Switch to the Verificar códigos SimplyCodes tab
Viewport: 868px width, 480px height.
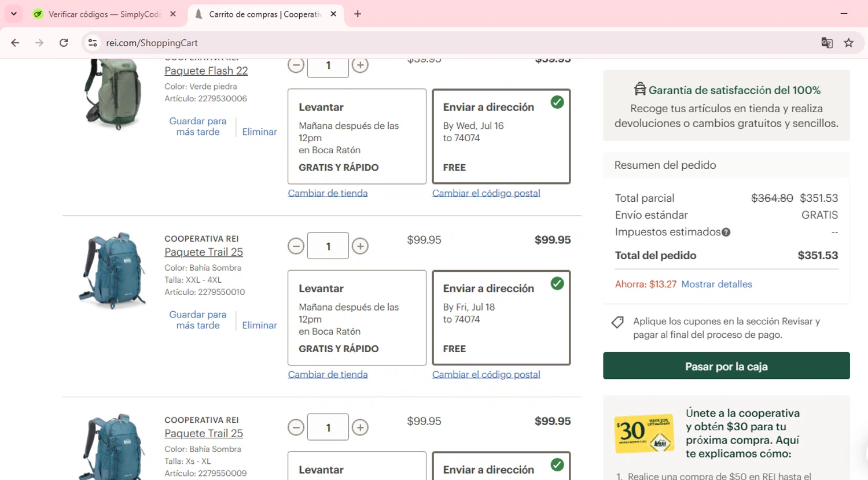[x=104, y=14]
